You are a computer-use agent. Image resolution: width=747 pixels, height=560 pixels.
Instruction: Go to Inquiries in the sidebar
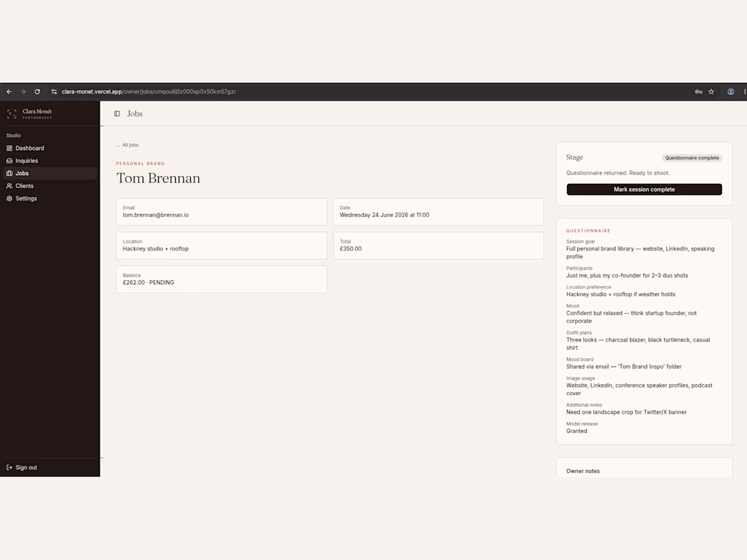pyautogui.click(x=50, y=161)
